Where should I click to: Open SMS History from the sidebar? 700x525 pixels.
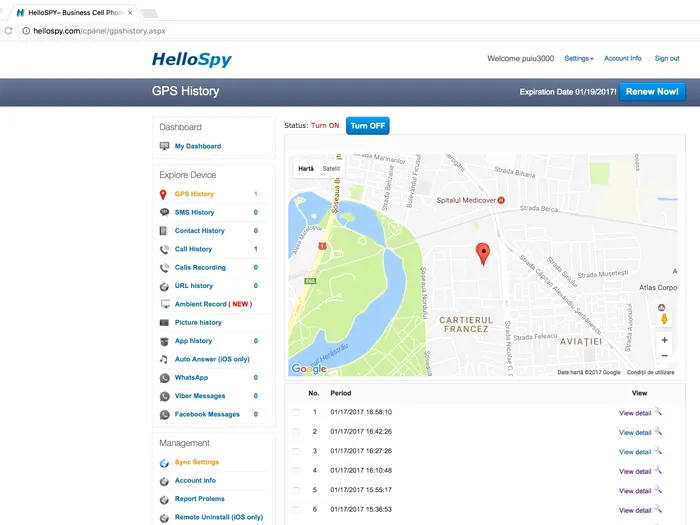[x=194, y=212]
